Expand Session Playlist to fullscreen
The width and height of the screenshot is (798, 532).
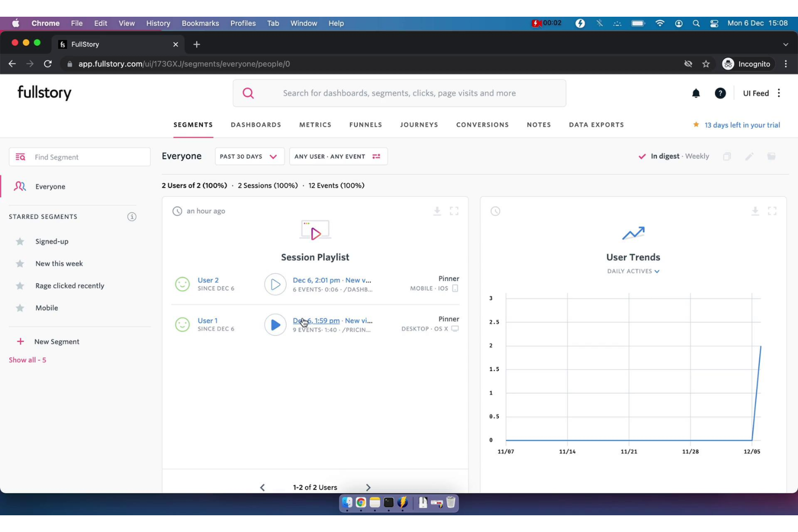454,211
